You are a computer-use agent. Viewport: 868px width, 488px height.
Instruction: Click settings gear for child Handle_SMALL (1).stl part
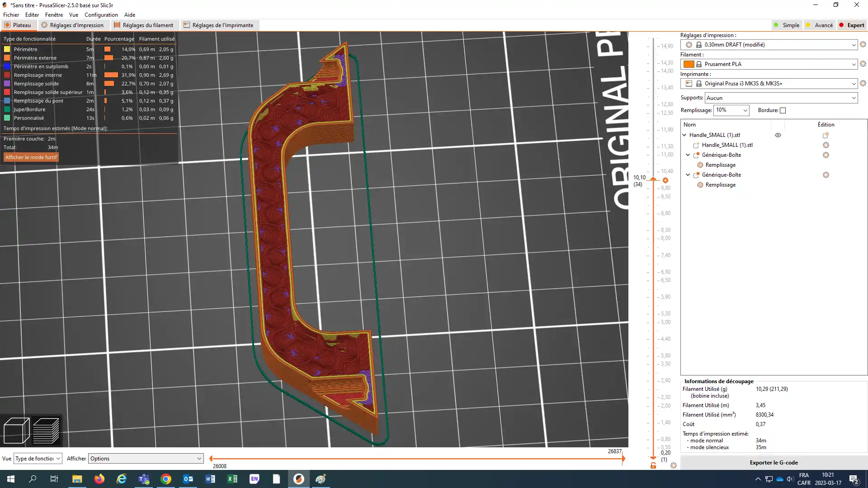pyautogui.click(x=826, y=145)
